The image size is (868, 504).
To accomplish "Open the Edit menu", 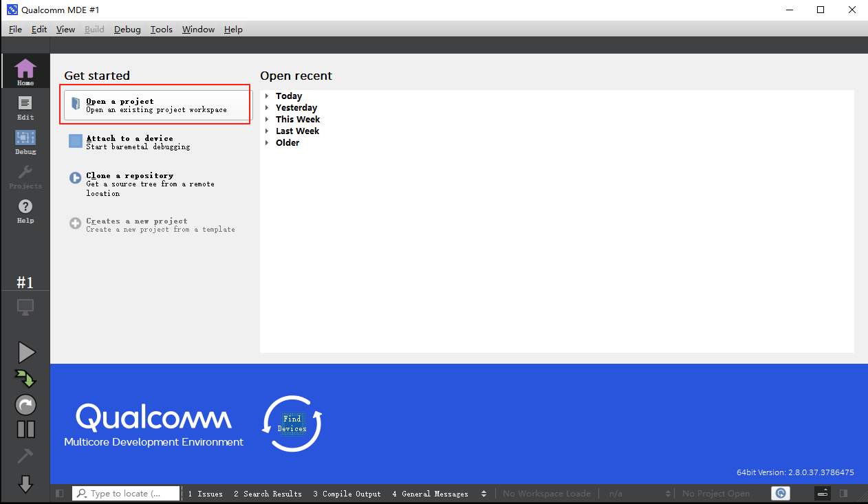I will pos(39,30).
